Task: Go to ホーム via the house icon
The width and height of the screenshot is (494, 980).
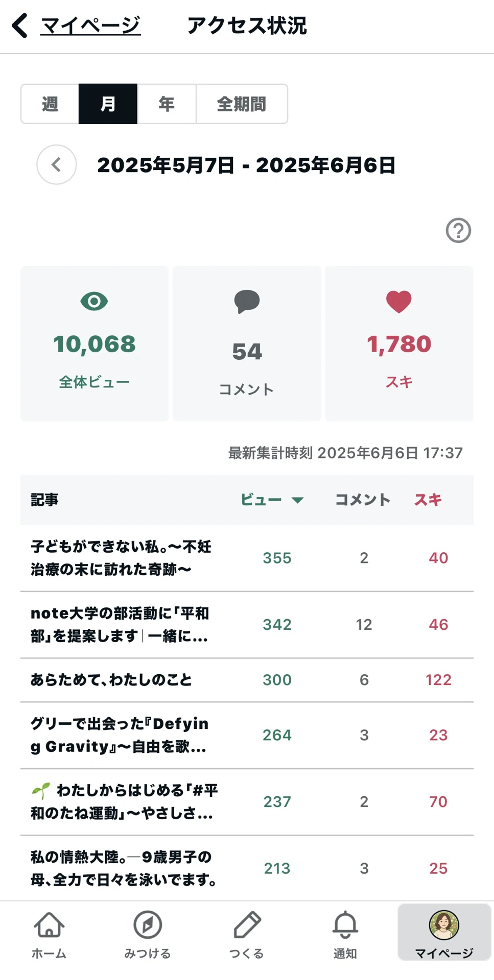Action: 49,925
